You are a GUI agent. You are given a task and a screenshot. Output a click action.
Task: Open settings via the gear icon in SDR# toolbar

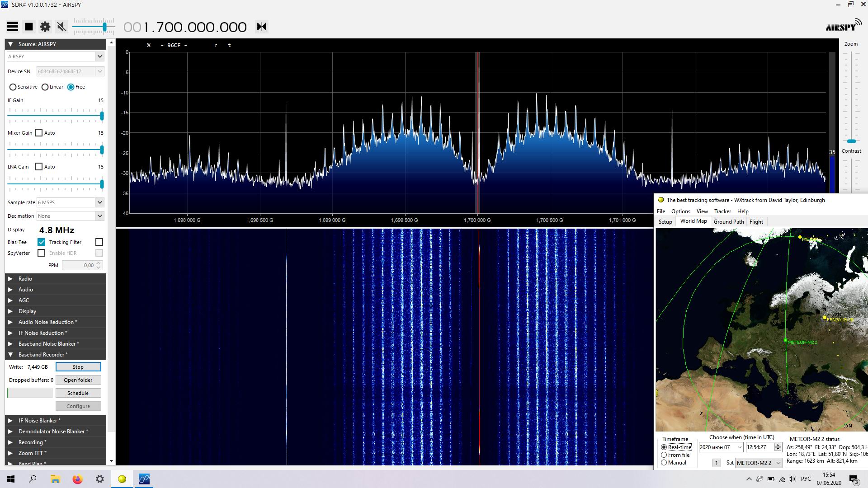coord(45,27)
